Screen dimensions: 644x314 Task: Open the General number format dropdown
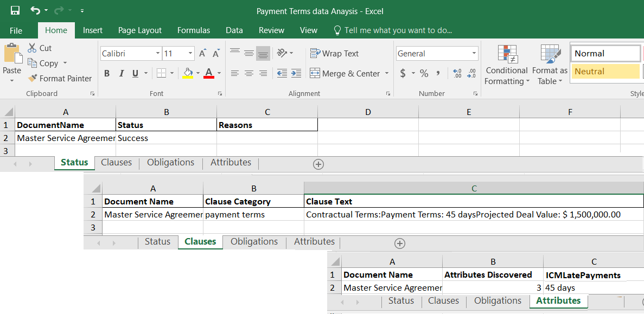474,53
